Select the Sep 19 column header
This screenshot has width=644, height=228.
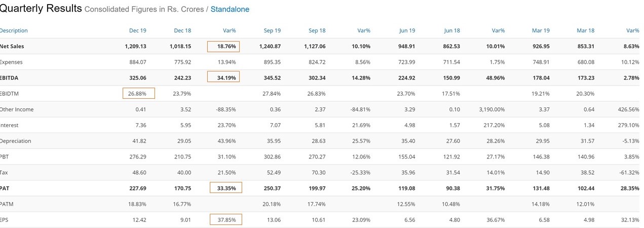[272, 30]
